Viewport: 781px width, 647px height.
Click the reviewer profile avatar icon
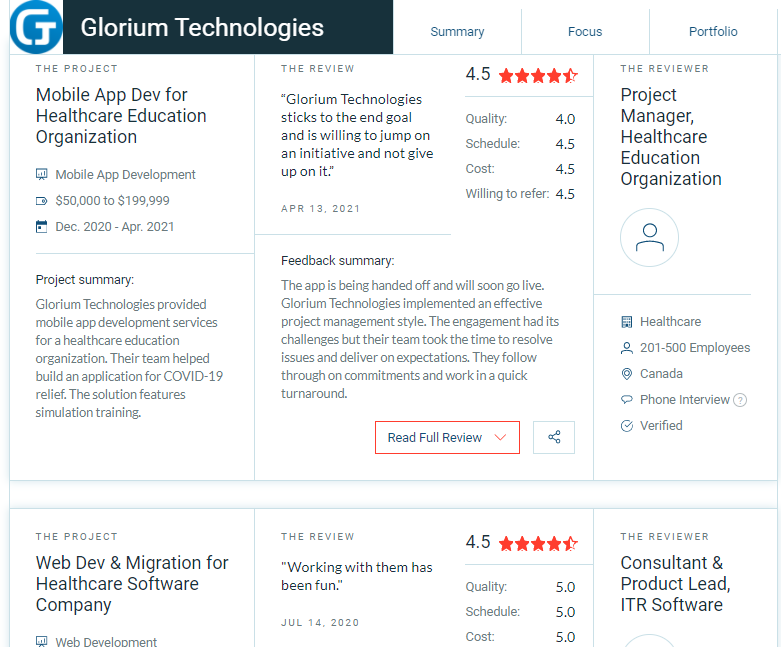tap(649, 238)
